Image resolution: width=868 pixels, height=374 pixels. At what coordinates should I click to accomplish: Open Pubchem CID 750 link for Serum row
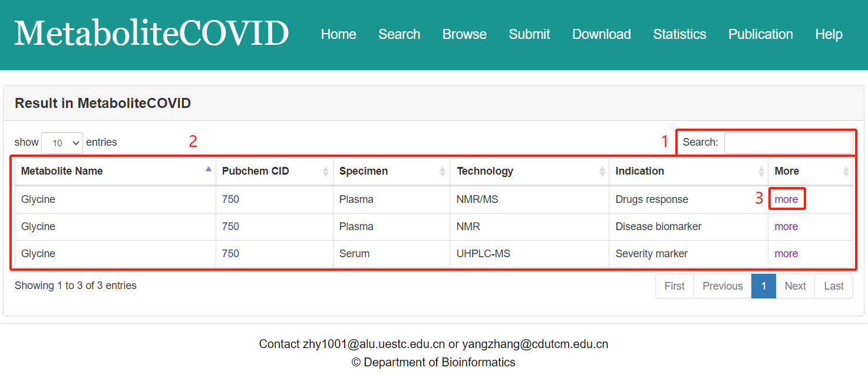click(230, 254)
